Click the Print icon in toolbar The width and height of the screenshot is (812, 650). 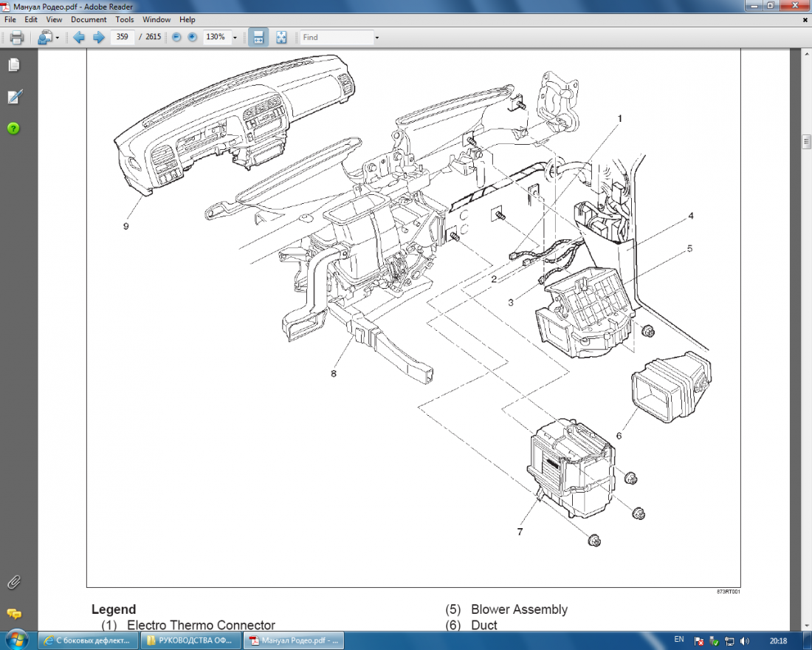pyautogui.click(x=16, y=38)
